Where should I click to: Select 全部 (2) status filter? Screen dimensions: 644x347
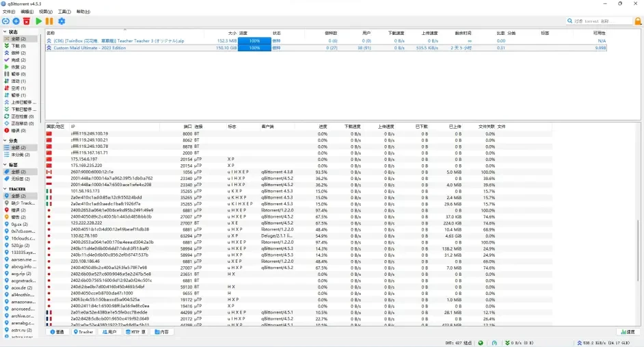point(20,38)
